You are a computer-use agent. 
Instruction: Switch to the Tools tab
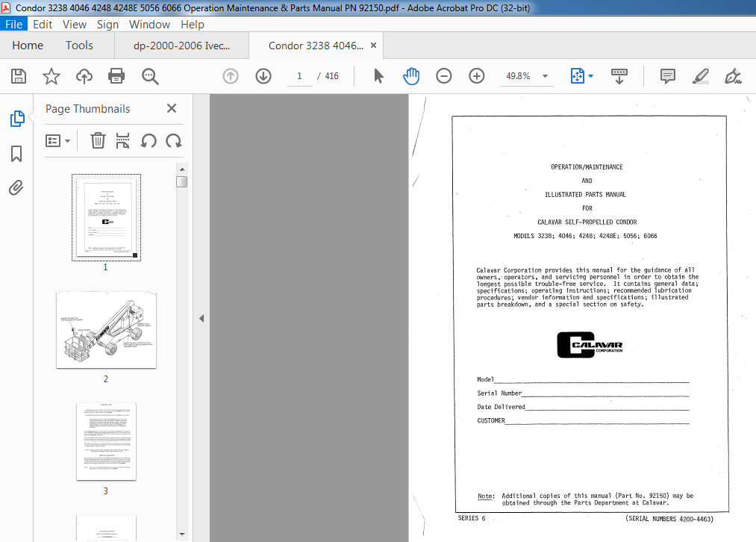pyautogui.click(x=79, y=46)
